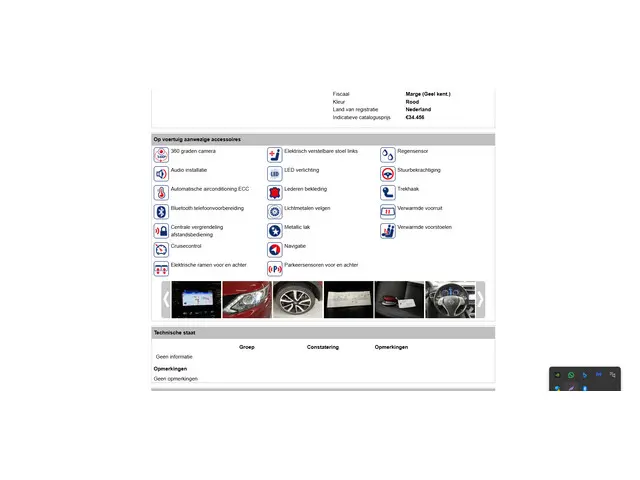This screenshot has width=640, height=480.
Task: Click the Regensensor droplet icon
Action: (388, 155)
